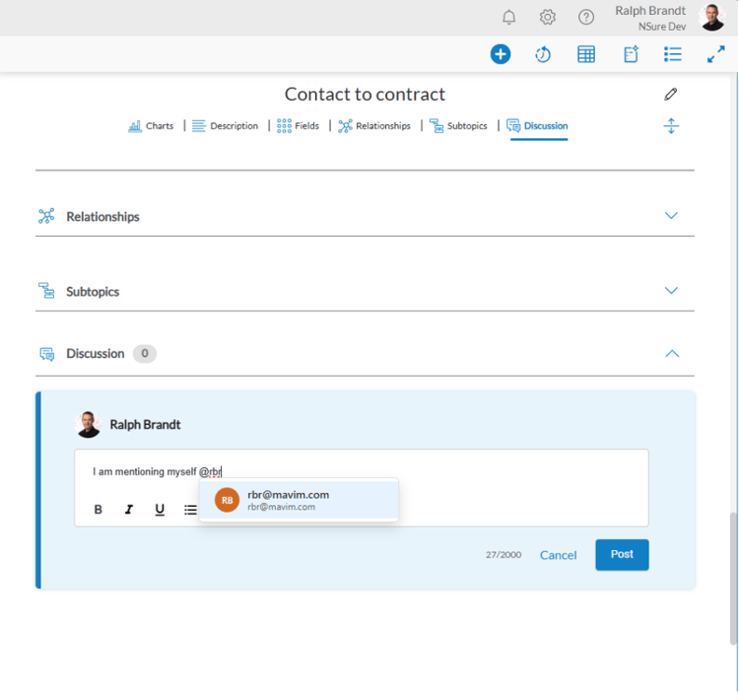Toggle underline formatting in comment editor
Image resolution: width=739 pixels, height=700 pixels.
[160, 510]
